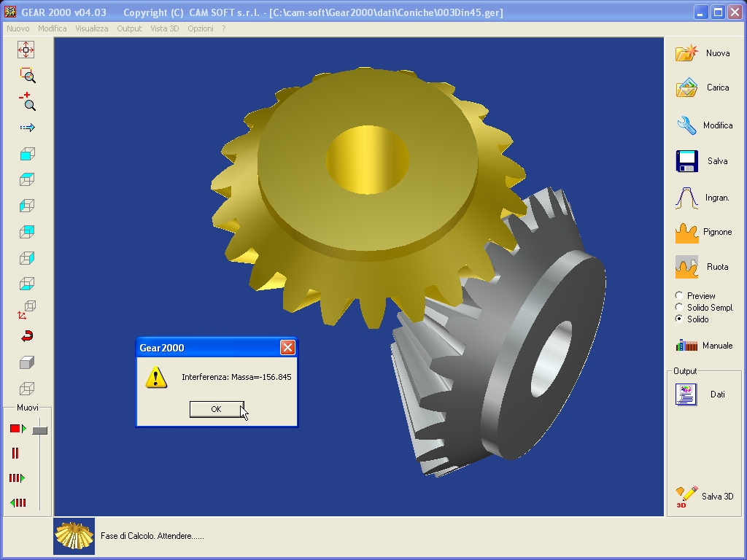Click the Muovi speed slider handle
The width and height of the screenshot is (747, 560).
click(x=40, y=430)
